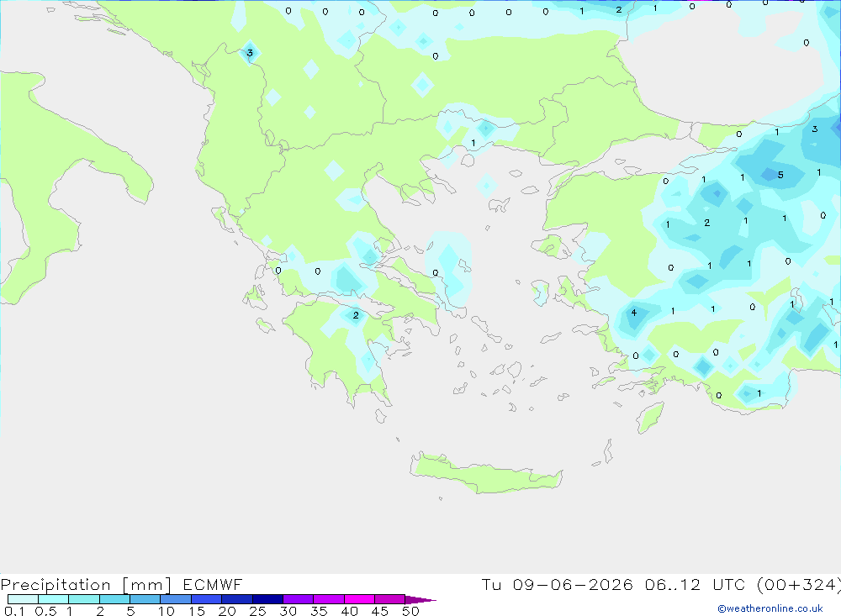This screenshot has width=841, height=616.
Task: Click the 'Tu 09-06-2026' date text
Action: click(x=557, y=584)
